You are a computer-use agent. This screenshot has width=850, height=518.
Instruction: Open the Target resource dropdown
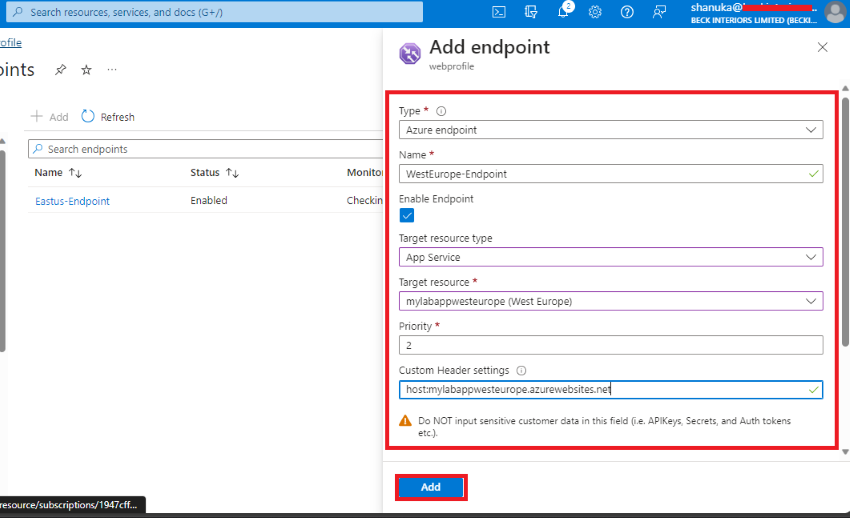[611, 301]
